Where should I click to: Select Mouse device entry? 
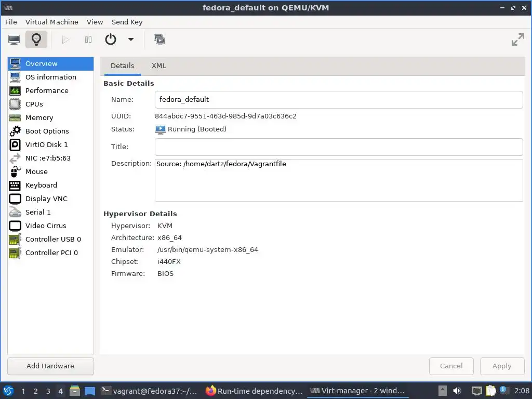coord(50,171)
